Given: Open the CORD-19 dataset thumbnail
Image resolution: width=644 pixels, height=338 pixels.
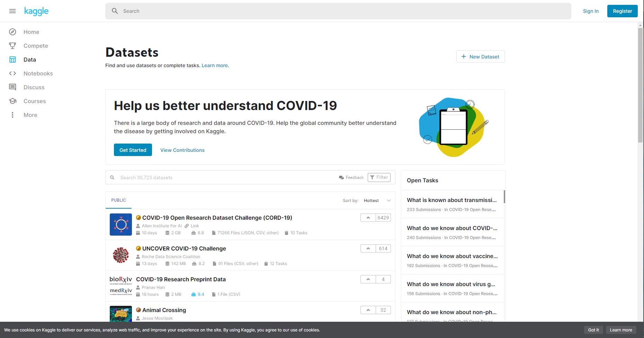Looking at the screenshot, I should click(x=121, y=225).
